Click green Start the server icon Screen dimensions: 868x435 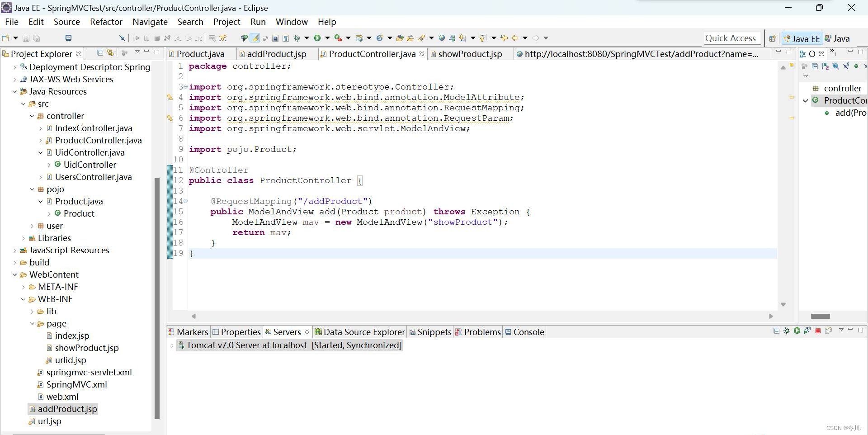[x=797, y=331]
